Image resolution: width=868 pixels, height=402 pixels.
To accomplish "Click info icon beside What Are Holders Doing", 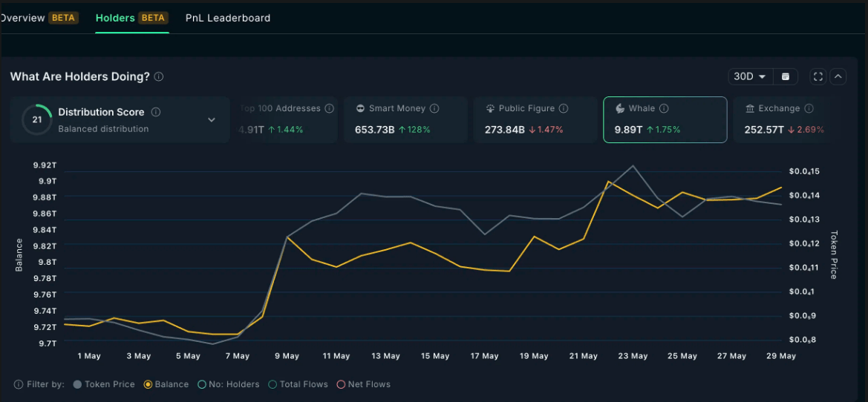I will coord(159,77).
